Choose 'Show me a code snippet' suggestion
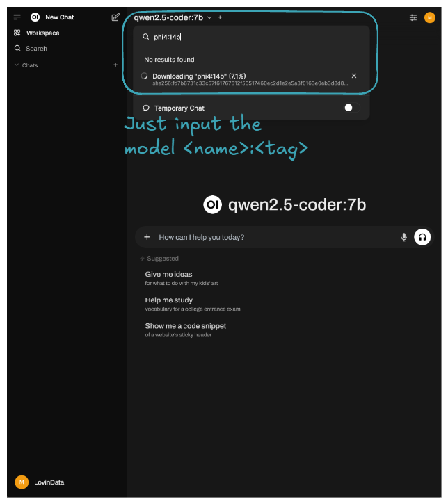The height and width of the screenshot is (504, 448). 185,326
